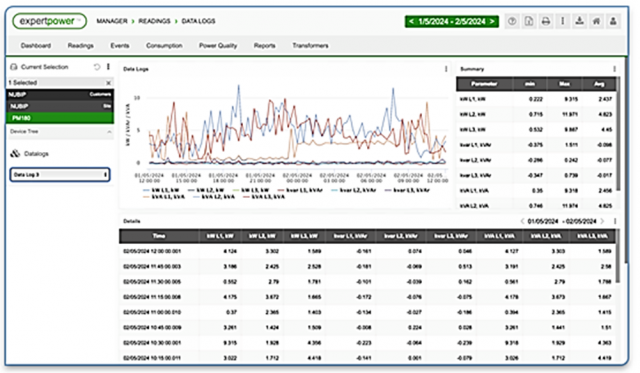Toggle kW L1 series in chart legend
This screenshot has width=640, height=373.
pos(161,191)
